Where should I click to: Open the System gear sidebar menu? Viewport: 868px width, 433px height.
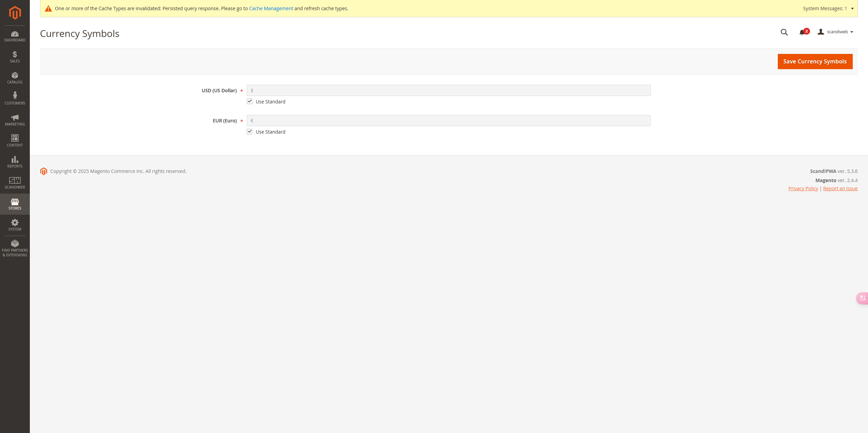coord(15,225)
